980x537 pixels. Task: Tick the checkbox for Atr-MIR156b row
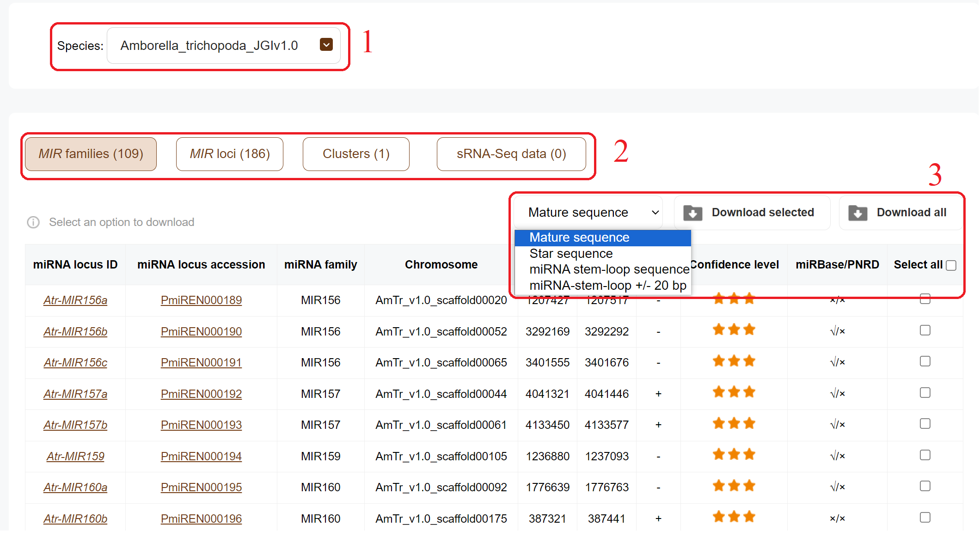925,330
